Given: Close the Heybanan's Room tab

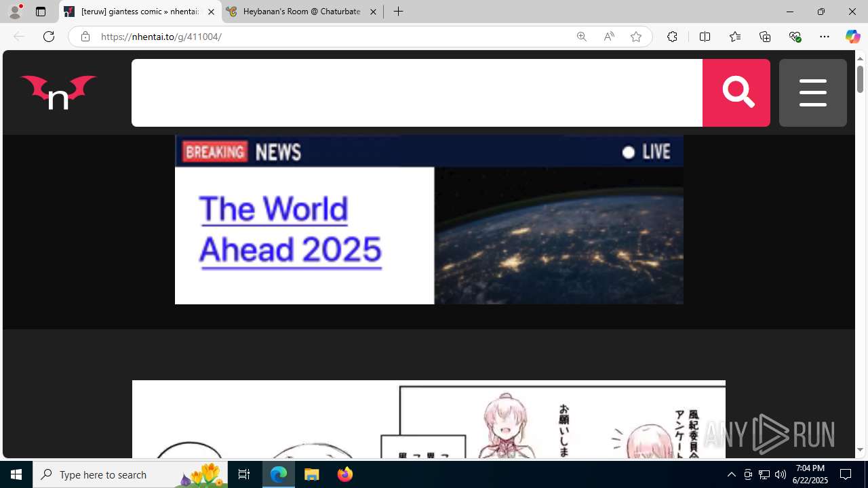Looking at the screenshot, I should pos(373,12).
